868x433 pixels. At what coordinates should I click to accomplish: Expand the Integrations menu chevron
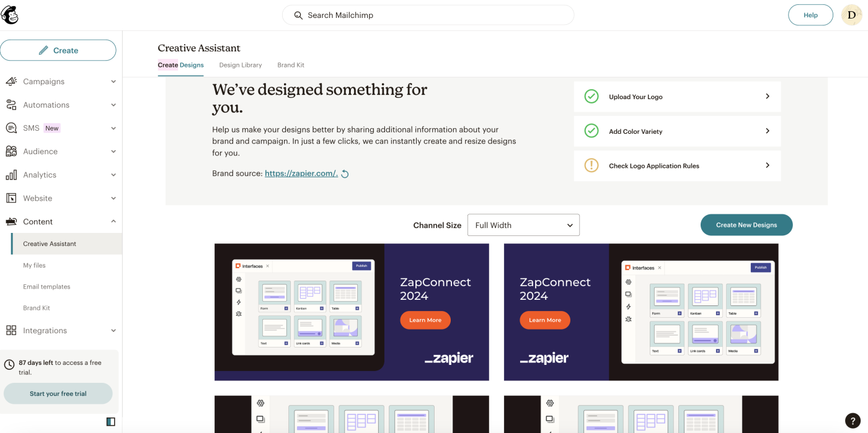(113, 330)
